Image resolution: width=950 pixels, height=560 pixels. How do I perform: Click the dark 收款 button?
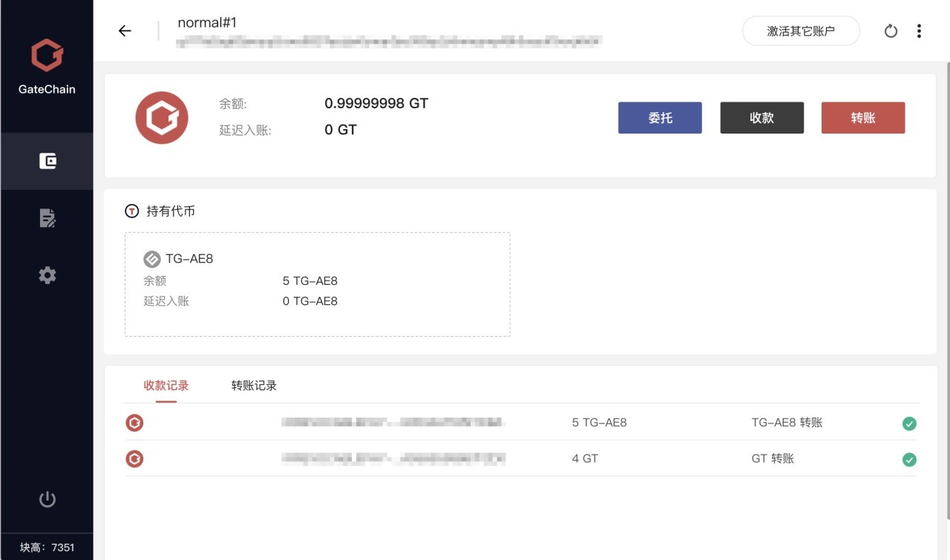761,118
